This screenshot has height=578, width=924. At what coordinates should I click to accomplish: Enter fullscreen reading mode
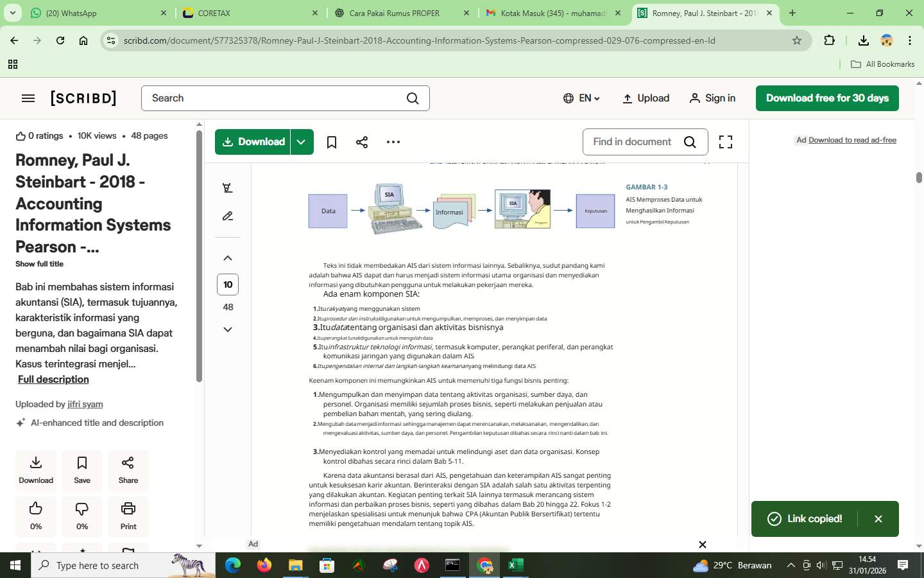(x=725, y=141)
